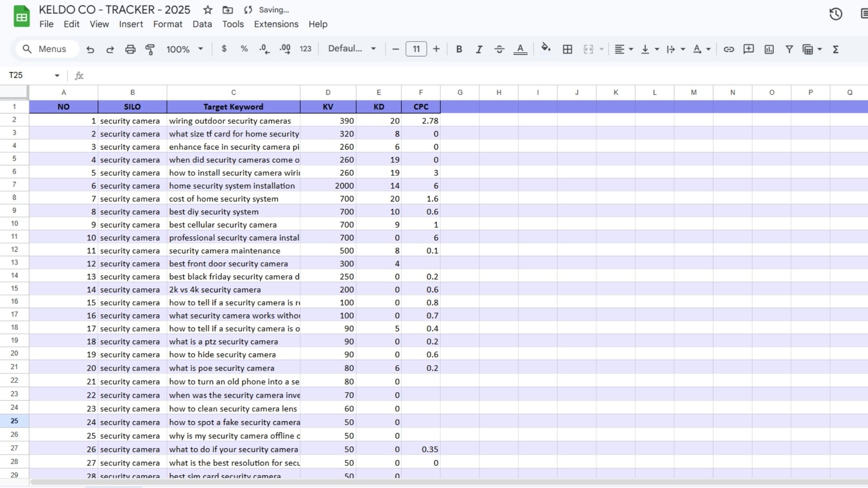
Task: Select the paint format roller icon
Action: coord(150,49)
